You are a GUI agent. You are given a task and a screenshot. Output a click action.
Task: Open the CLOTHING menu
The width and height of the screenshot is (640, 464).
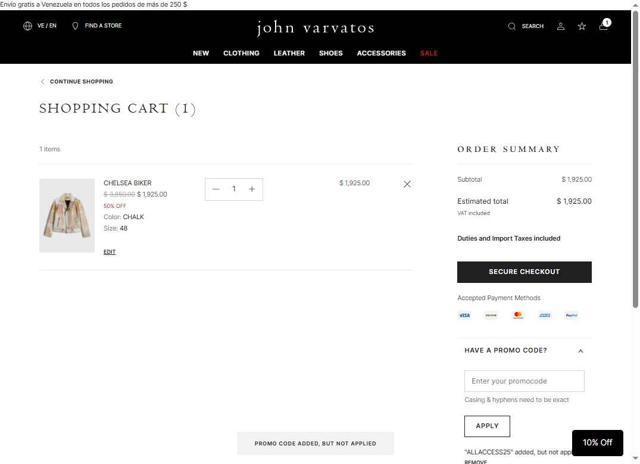click(241, 53)
